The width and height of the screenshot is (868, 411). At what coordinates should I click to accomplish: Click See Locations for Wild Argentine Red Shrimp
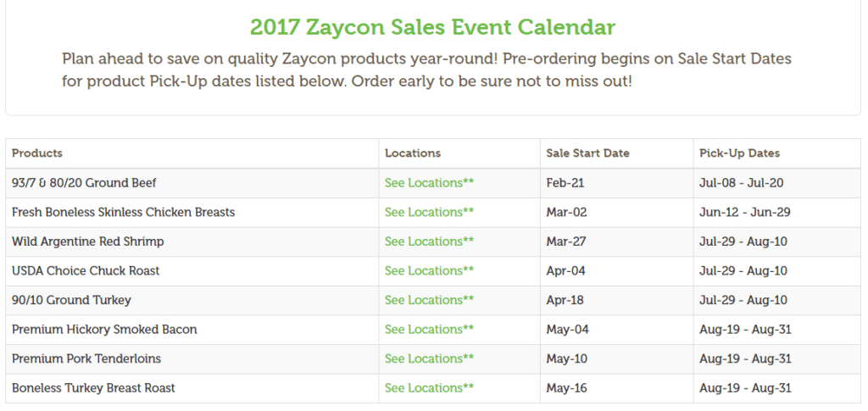click(429, 242)
